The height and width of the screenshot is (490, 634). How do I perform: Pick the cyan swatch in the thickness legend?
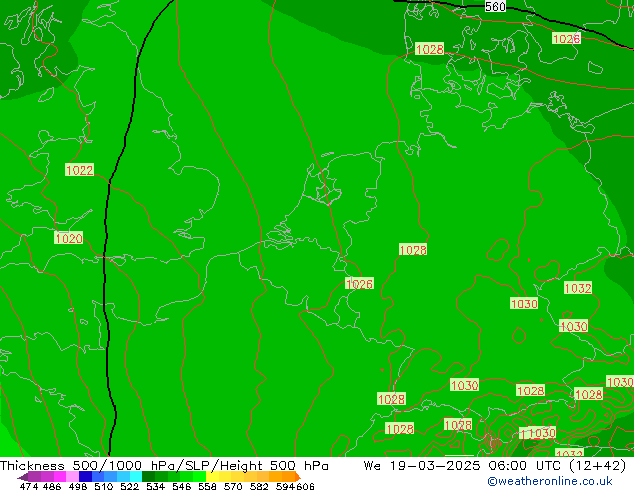(x=136, y=476)
